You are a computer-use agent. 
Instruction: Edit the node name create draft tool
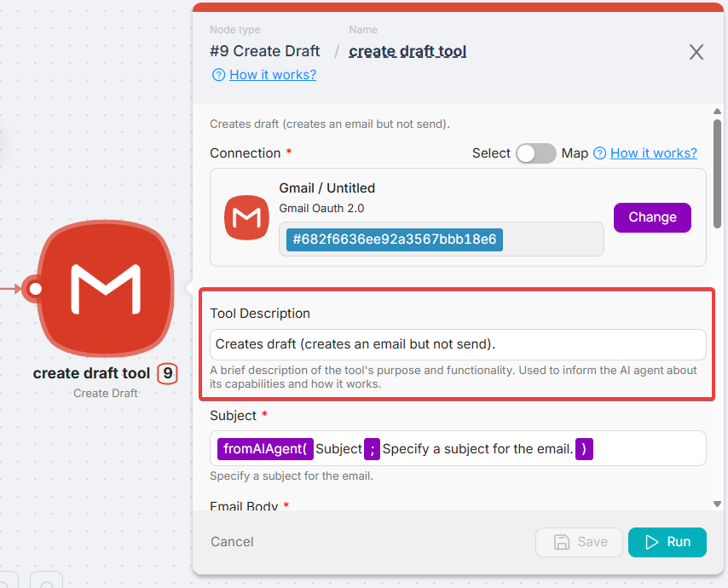[x=407, y=51]
